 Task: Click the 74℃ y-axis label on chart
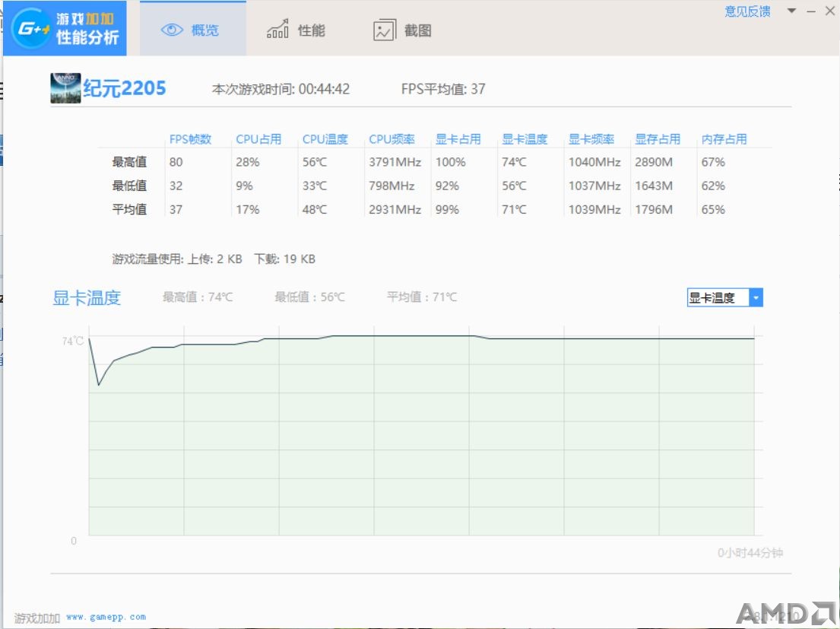(73, 341)
